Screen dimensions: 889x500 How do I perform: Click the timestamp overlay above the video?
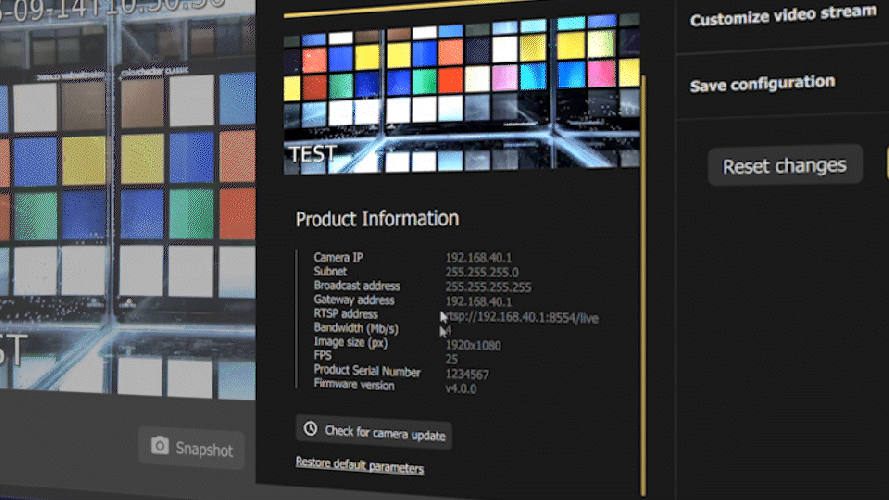(112, 10)
